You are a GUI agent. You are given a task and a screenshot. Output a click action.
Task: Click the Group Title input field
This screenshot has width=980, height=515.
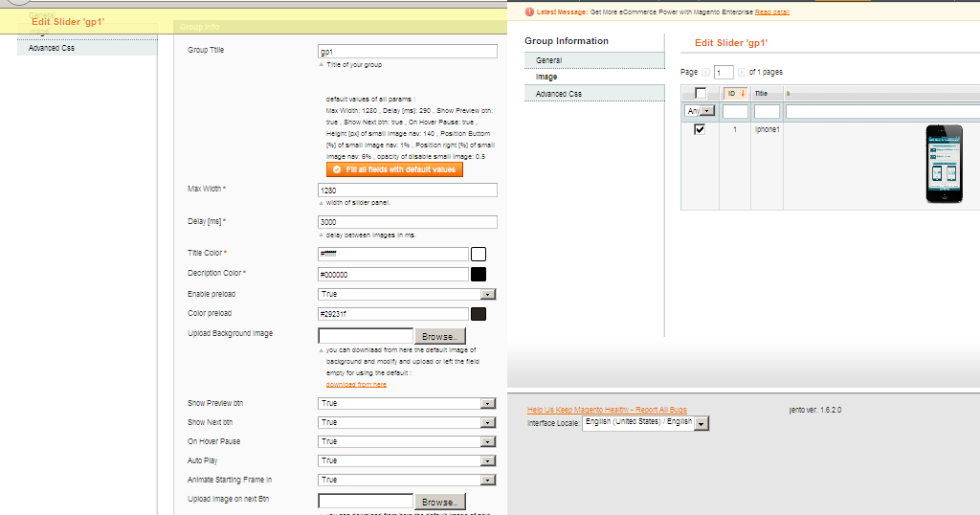(x=408, y=52)
